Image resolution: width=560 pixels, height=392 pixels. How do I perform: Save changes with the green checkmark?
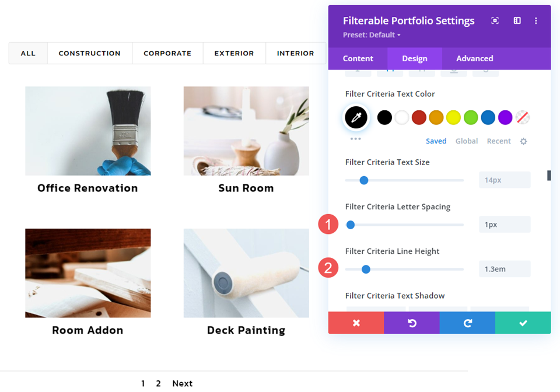click(523, 323)
